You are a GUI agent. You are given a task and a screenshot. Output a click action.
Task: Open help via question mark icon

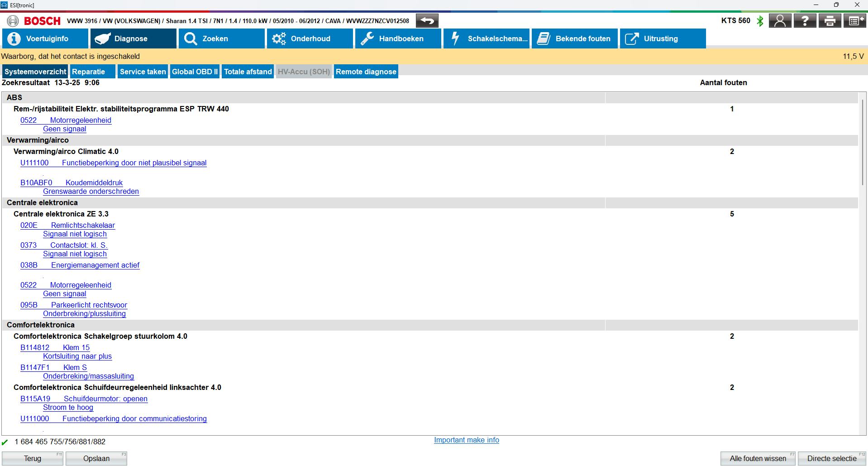pyautogui.click(x=805, y=21)
